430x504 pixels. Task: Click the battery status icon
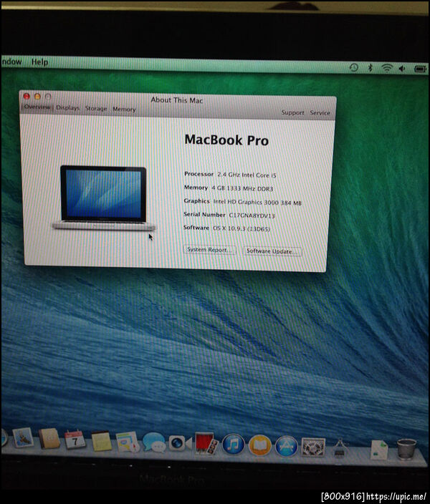coord(421,69)
